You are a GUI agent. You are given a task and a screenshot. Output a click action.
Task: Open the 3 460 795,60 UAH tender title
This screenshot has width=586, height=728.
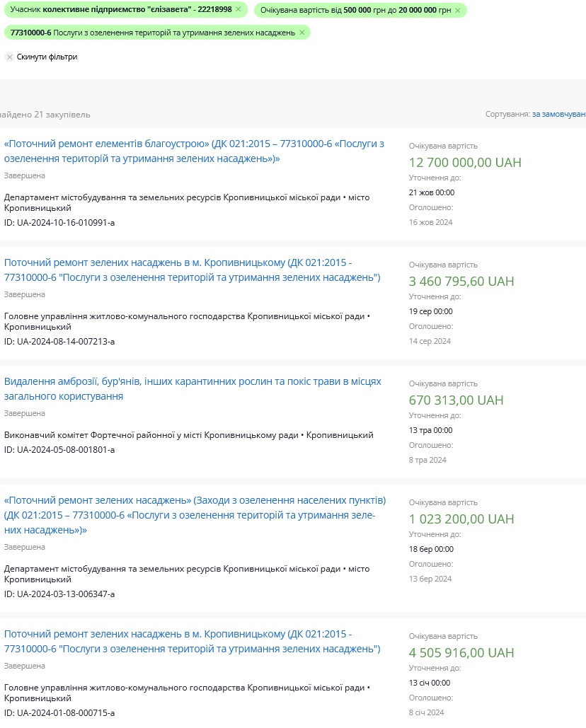pos(193,270)
